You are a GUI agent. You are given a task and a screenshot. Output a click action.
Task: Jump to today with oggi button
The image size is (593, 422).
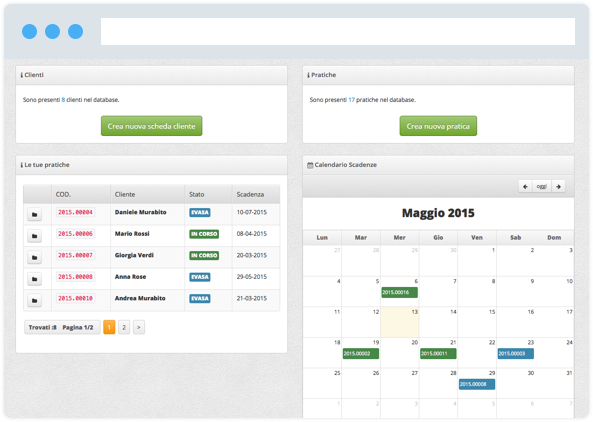tap(542, 186)
